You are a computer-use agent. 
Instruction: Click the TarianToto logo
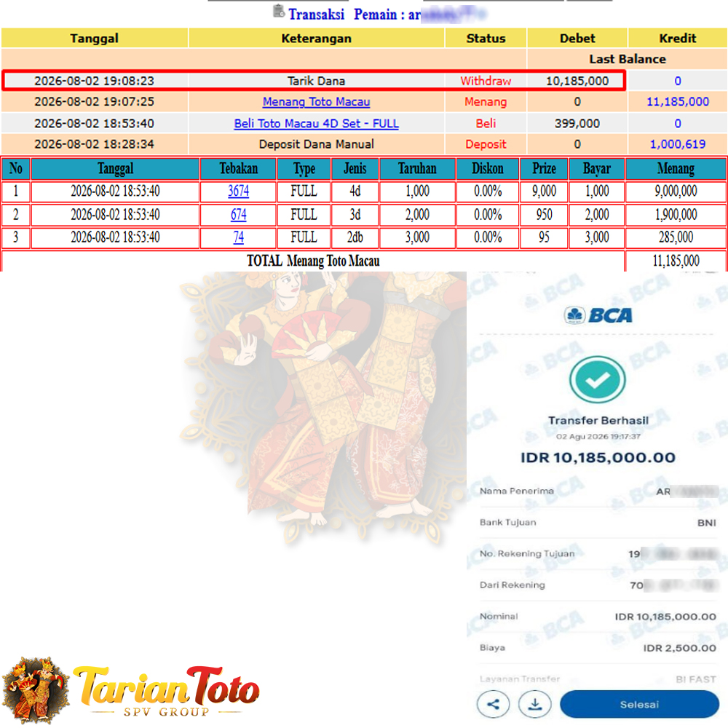click(130, 690)
